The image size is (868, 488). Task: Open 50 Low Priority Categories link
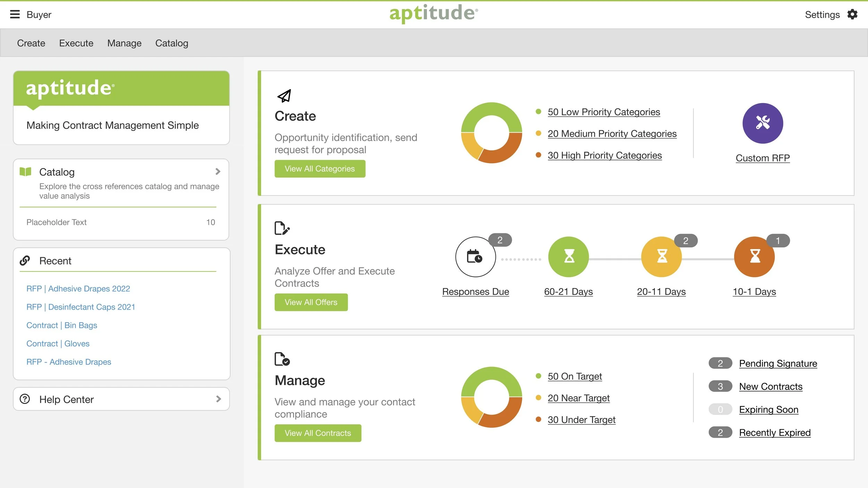604,112
